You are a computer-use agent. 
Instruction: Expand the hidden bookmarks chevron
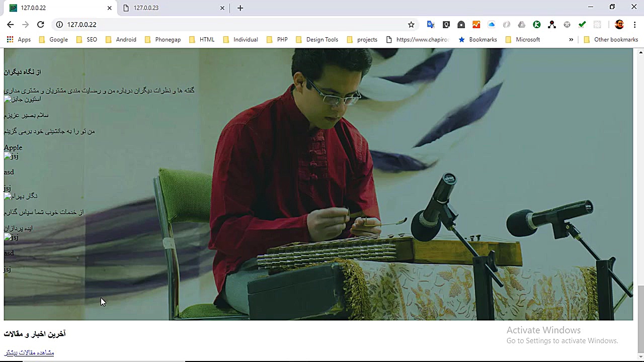(571, 39)
